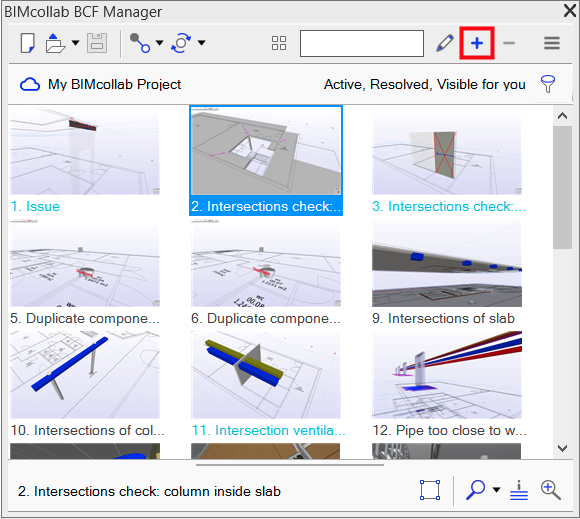
Task: Click the scrollbar up arrow
Action: pos(563,116)
